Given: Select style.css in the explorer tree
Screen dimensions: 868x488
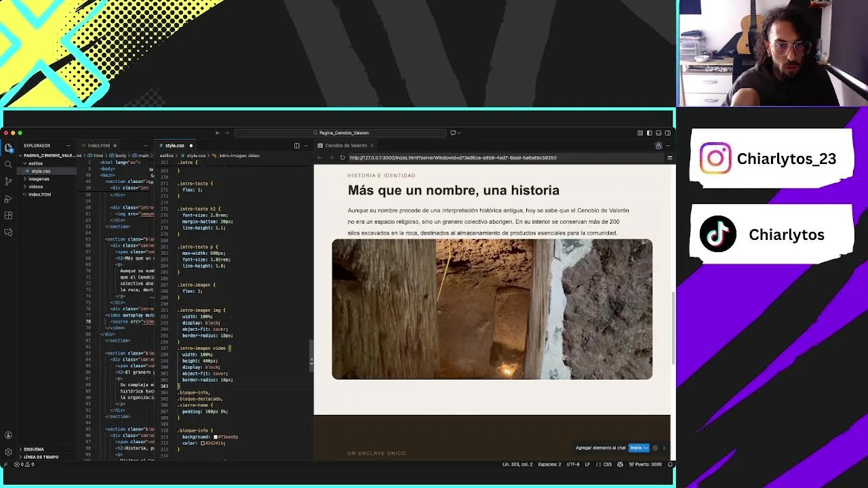Looking at the screenshot, I should 41,171.
